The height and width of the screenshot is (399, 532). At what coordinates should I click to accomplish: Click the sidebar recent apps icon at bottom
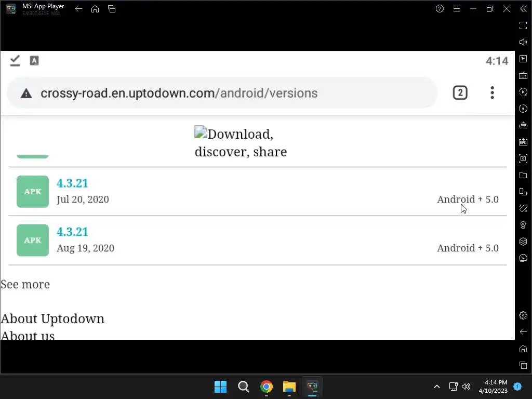click(523, 365)
